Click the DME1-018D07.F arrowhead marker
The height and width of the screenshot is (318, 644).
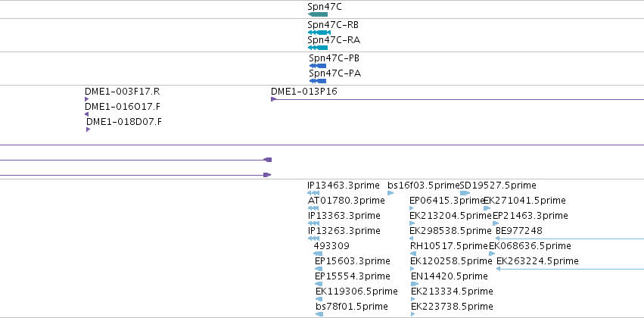[x=88, y=129]
